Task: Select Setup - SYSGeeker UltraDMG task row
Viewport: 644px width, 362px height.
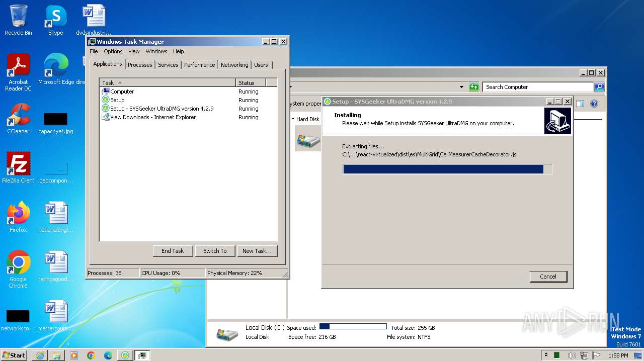Action: point(188,109)
